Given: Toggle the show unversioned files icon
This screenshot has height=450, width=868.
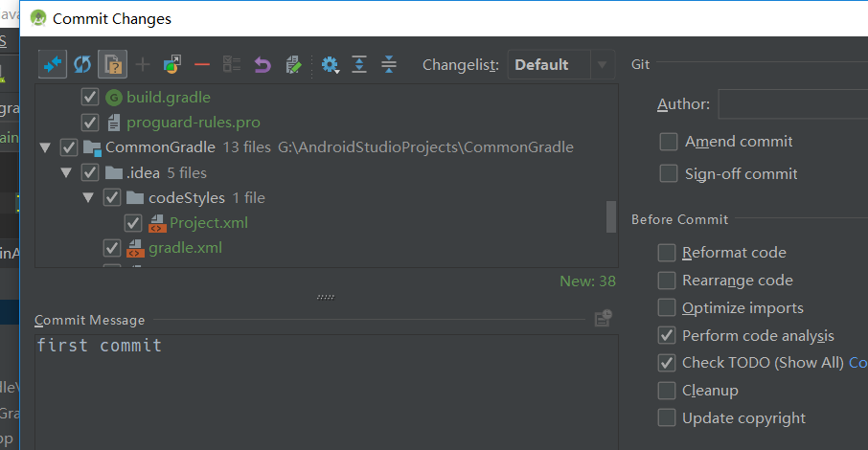Looking at the screenshot, I should 112,65.
